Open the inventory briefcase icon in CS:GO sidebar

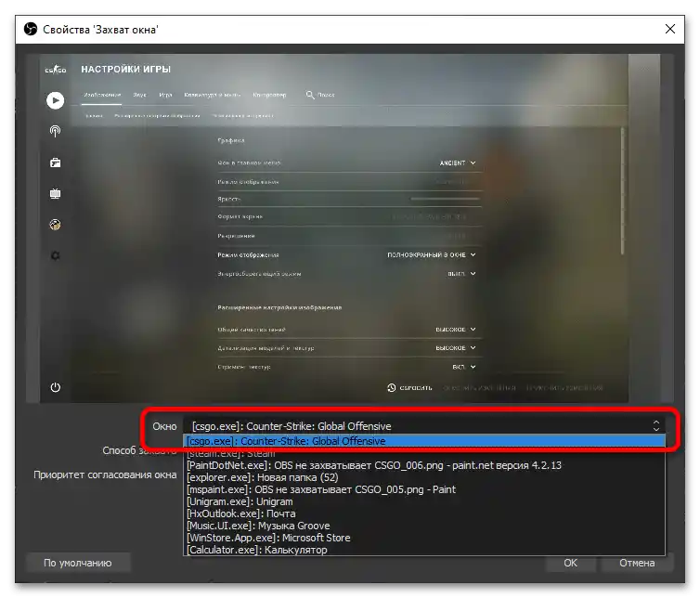click(56, 162)
